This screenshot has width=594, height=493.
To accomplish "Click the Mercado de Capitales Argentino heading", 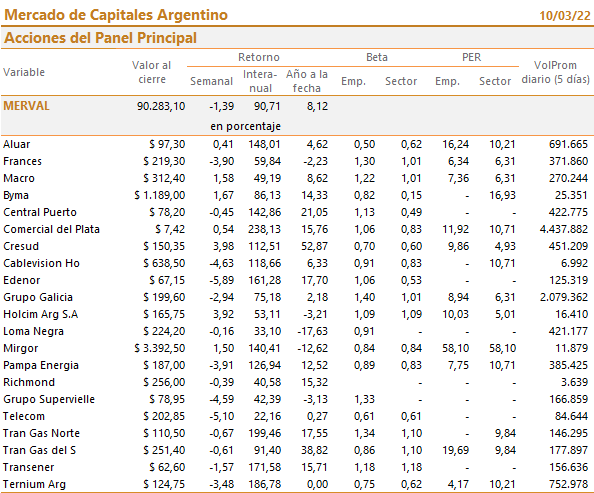I will (x=116, y=15).
